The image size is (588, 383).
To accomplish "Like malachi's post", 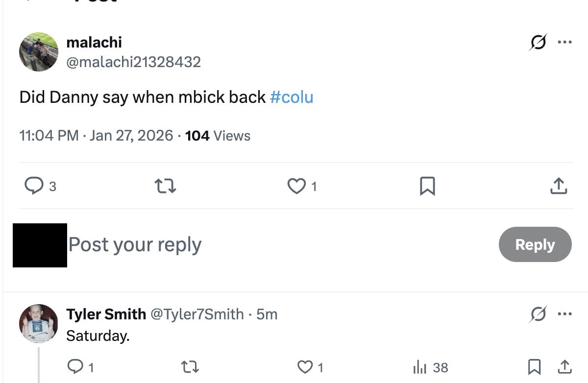I will 296,186.
